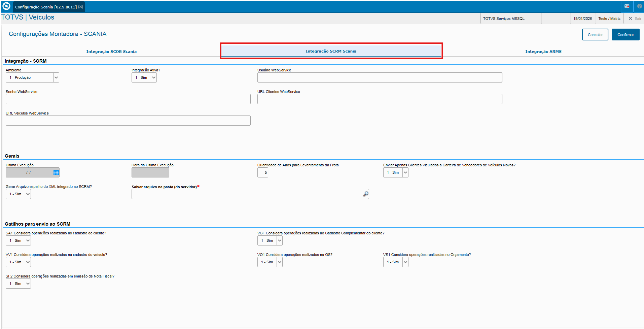Click the 19/01/2026 system date

pos(582,19)
